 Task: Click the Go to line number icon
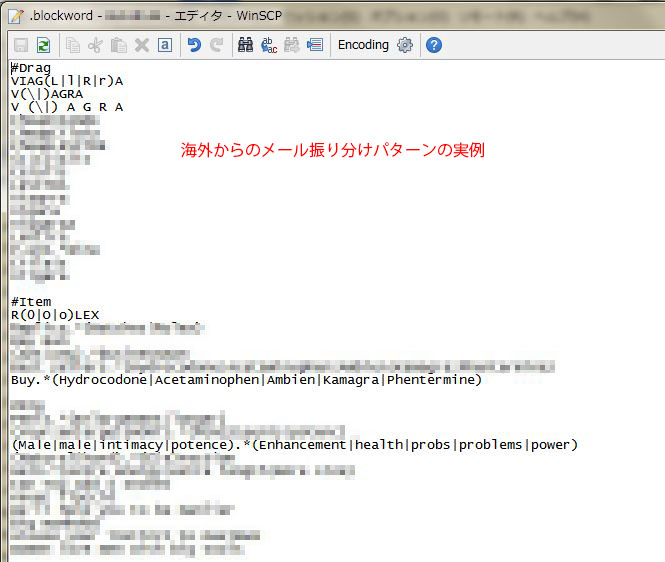coord(315,45)
